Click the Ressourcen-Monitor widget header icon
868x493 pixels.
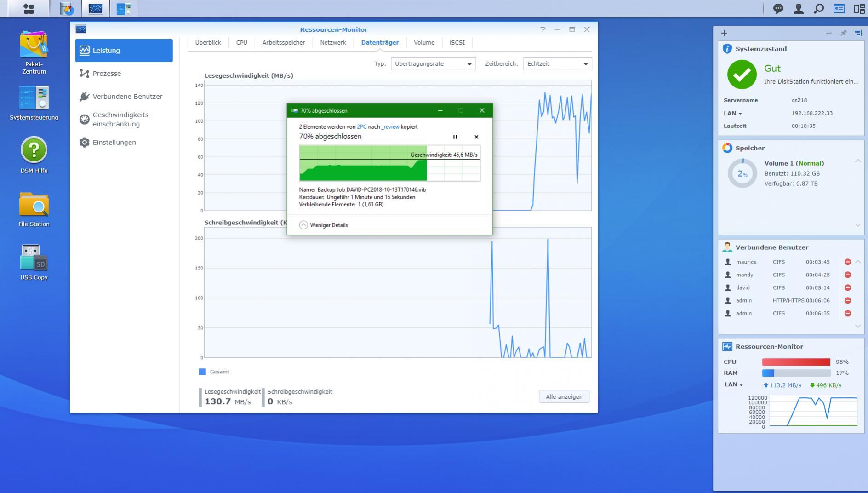[x=727, y=347]
